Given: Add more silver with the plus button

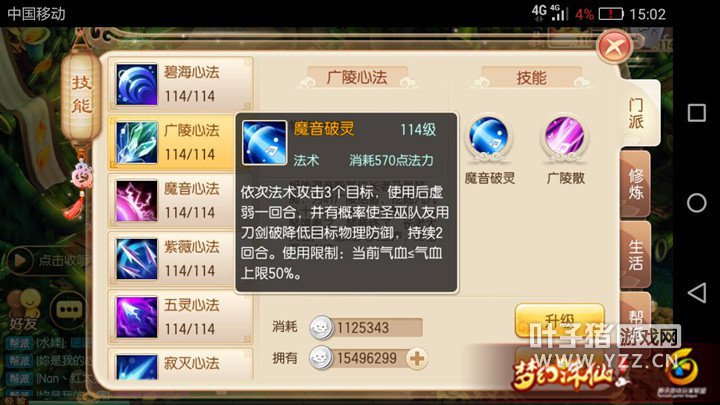Looking at the screenshot, I should click(417, 359).
